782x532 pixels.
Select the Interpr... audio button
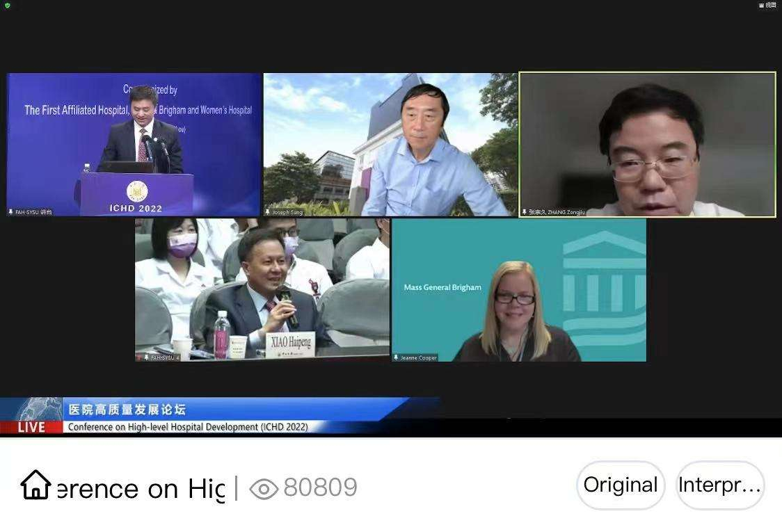point(719,485)
